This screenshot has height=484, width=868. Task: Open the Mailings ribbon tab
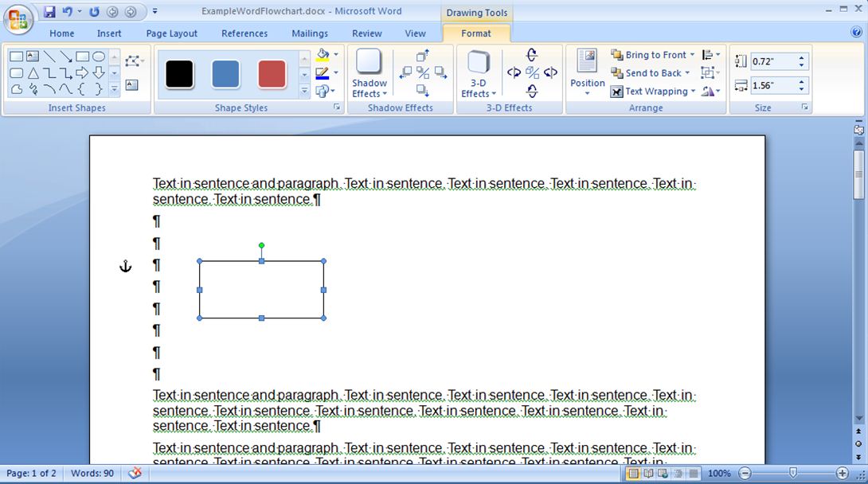[310, 33]
